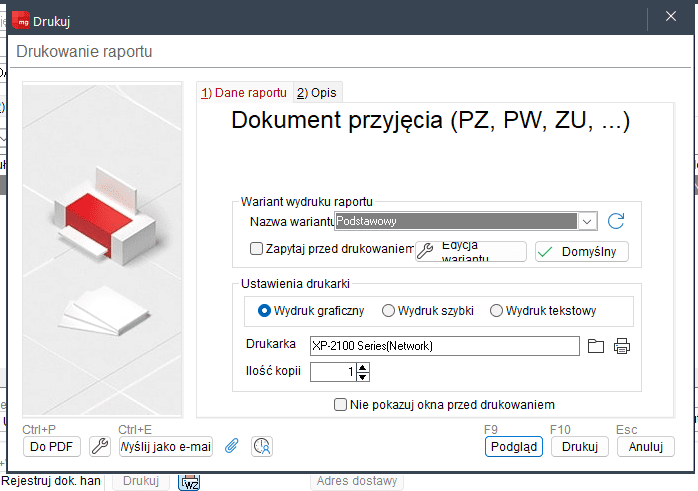Select Wydruk szybki radio option
This screenshot has height=491, width=698.
point(389,311)
